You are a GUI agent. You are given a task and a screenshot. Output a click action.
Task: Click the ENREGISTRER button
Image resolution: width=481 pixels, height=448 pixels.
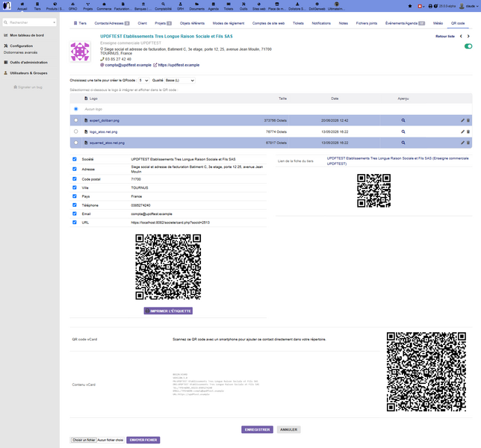pos(257,429)
